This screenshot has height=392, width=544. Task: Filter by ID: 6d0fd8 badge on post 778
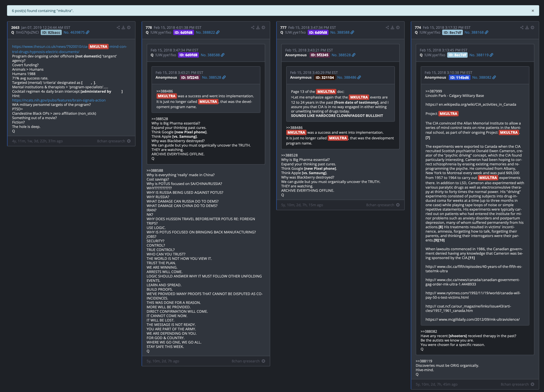point(183,32)
